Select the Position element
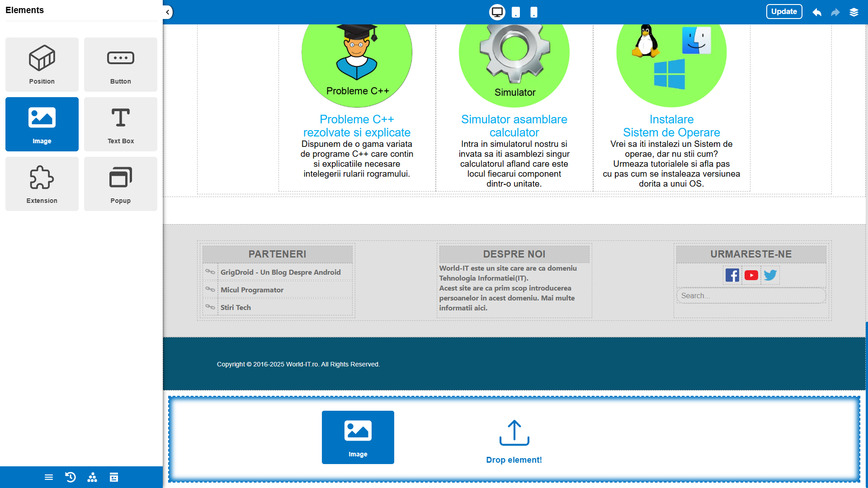 (42, 65)
